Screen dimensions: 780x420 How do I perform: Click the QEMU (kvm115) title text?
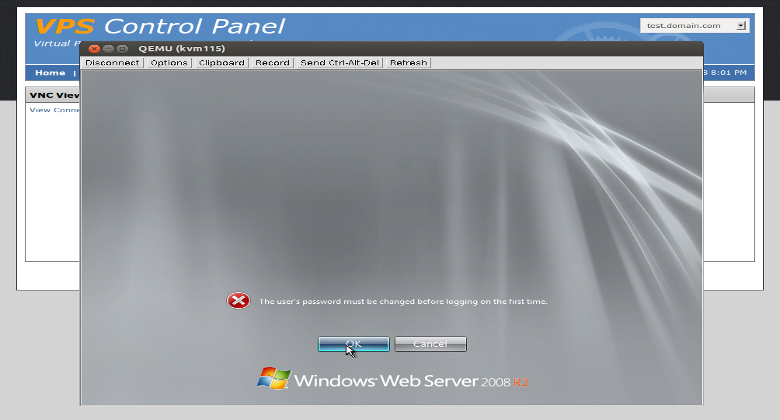click(x=182, y=49)
